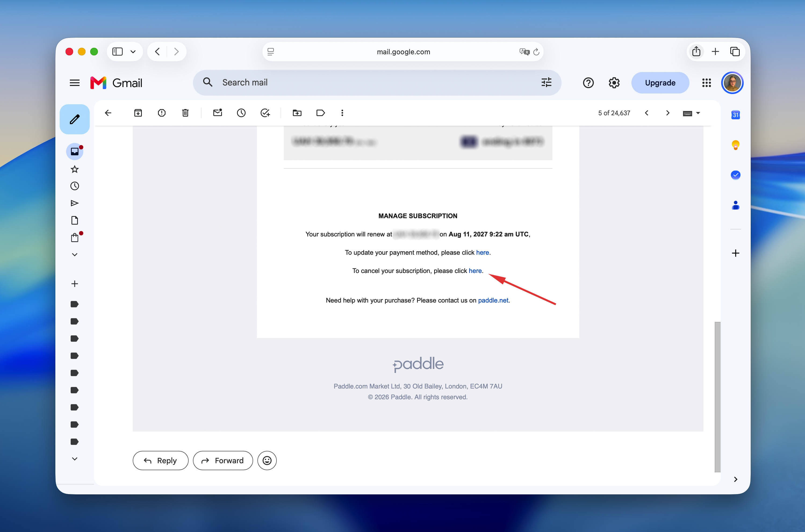The height and width of the screenshot is (532, 805).
Task: Click here link to update payment method
Action: (x=482, y=252)
